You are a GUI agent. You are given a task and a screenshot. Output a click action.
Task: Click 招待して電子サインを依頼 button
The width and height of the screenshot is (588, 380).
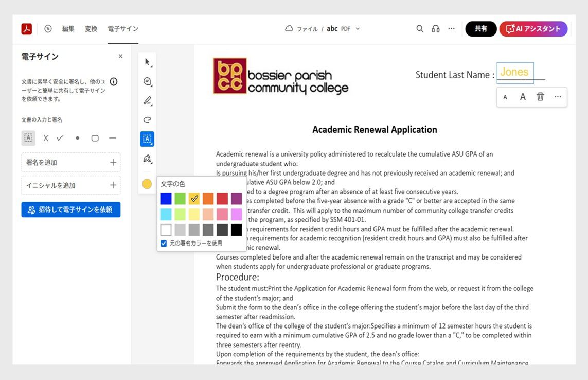click(x=71, y=210)
